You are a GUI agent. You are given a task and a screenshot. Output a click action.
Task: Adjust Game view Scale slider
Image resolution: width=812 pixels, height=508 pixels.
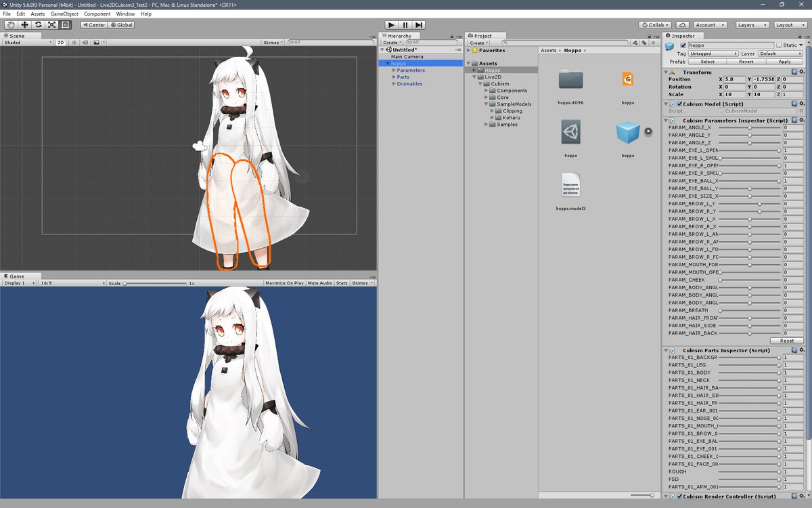(x=156, y=283)
